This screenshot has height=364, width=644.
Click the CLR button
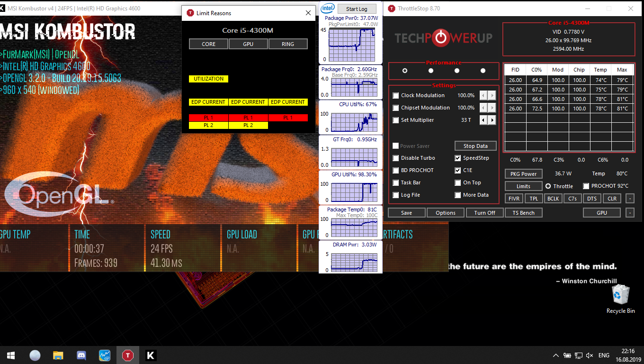pyautogui.click(x=612, y=199)
